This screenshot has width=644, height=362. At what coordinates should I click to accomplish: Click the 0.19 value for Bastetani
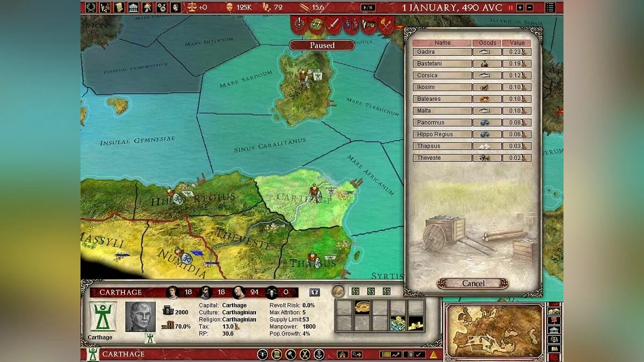(517, 64)
